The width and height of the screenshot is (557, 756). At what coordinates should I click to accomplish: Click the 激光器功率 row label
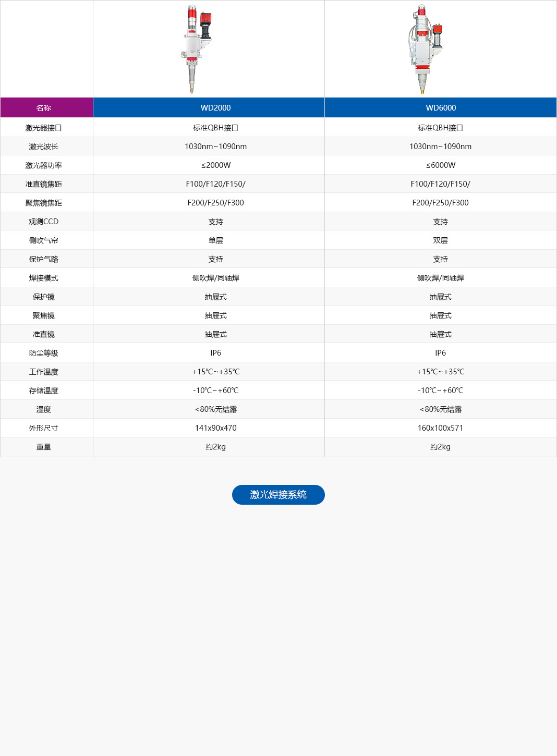tap(44, 165)
